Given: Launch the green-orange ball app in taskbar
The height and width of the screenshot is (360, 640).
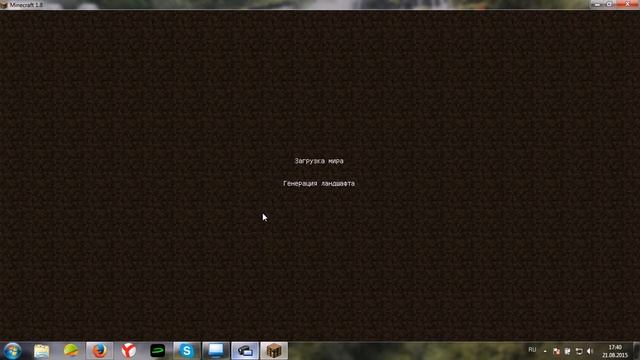Looking at the screenshot, I should (x=71, y=351).
